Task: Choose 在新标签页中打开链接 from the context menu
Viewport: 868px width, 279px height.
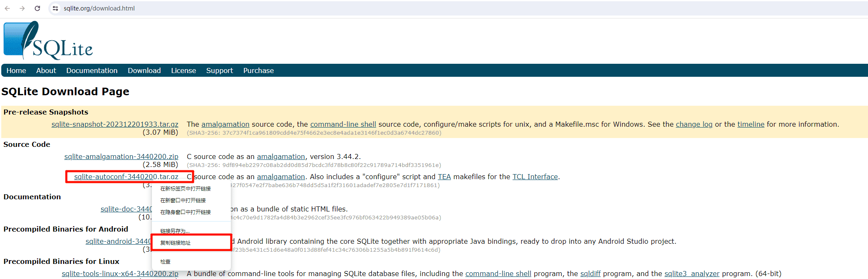Action: [x=191, y=189]
